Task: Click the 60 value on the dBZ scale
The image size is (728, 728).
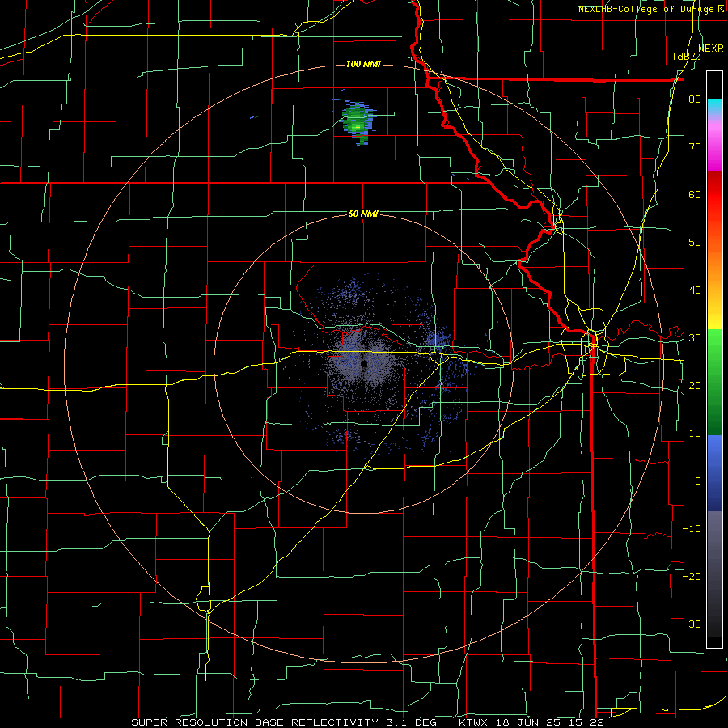Action: tap(695, 194)
